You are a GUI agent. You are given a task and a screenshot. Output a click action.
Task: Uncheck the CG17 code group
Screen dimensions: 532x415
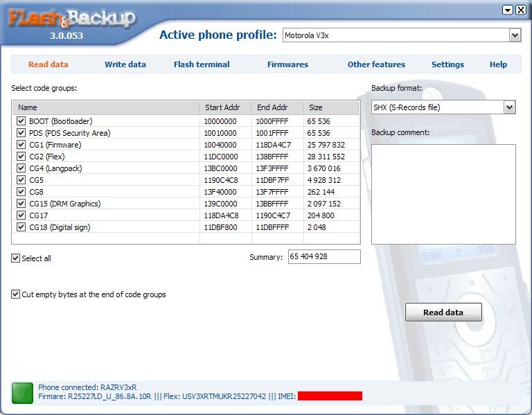tap(21, 215)
